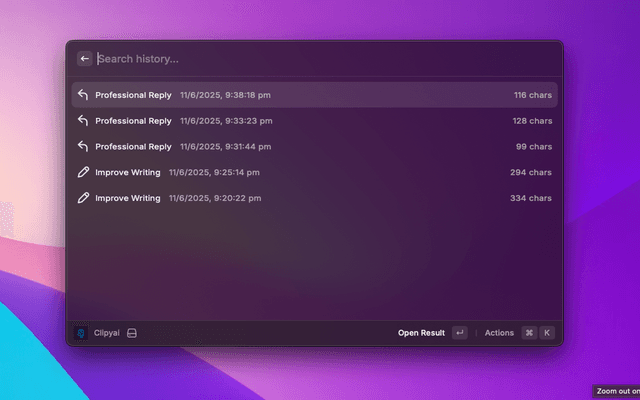The width and height of the screenshot is (640, 400).
Task: Click the reply icon of the 9:38:18 pm entry
Action: point(84,95)
